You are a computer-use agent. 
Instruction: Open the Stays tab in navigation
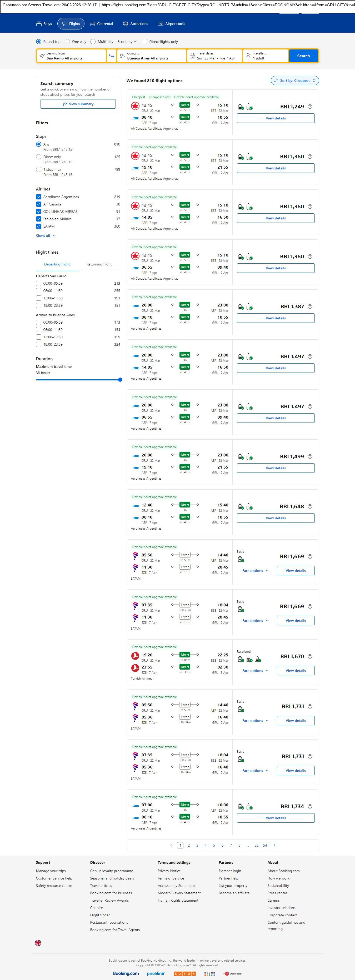[x=44, y=24]
